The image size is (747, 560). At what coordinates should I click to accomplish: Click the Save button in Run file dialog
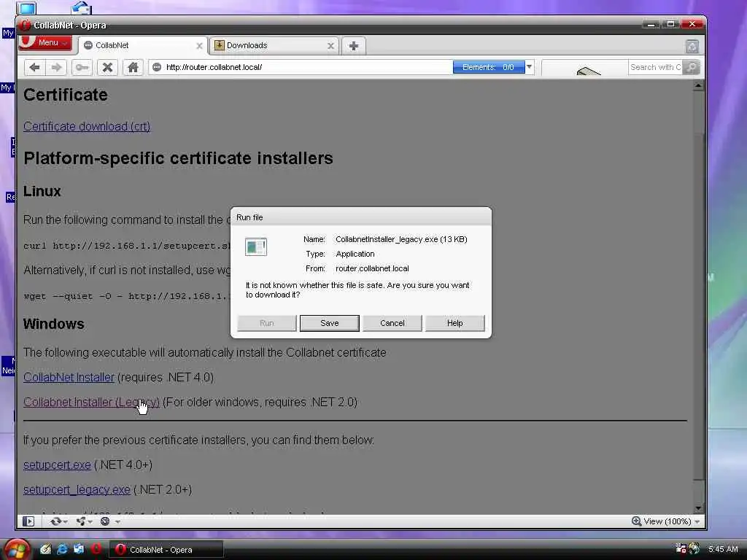[x=329, y=323]
